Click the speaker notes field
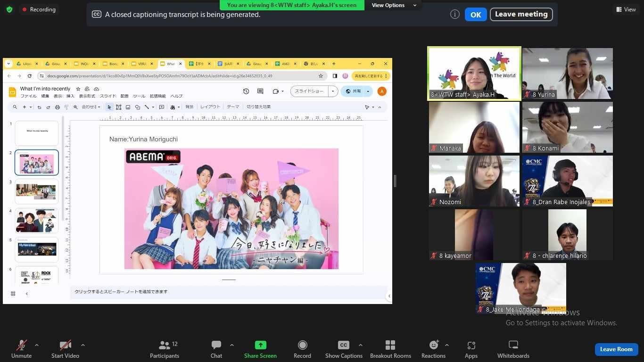This screenshot has width=644, height=362. point(229,292)
